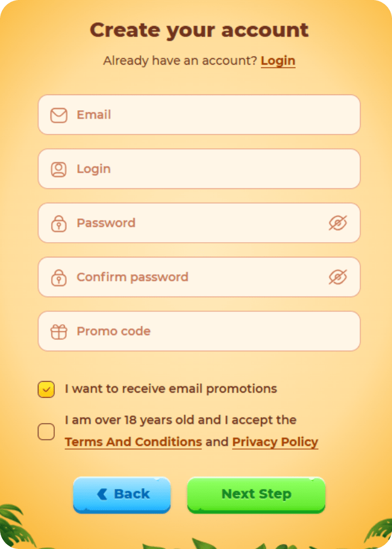Select the Promo code input field

(206, 331)
